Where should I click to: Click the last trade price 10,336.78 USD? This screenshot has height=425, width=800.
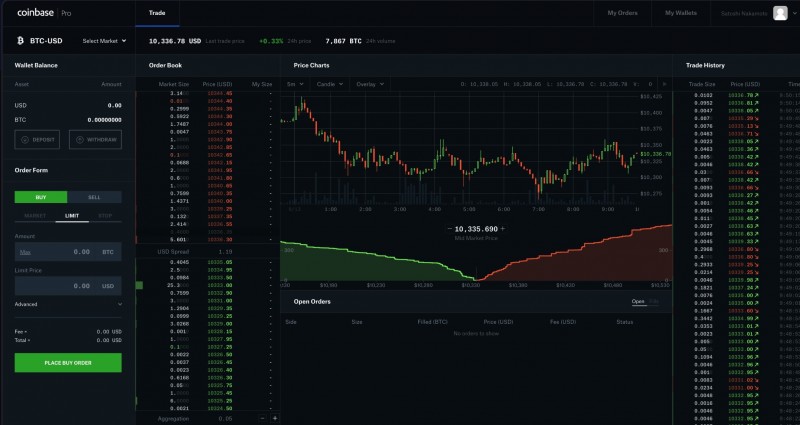click(174, 41)
